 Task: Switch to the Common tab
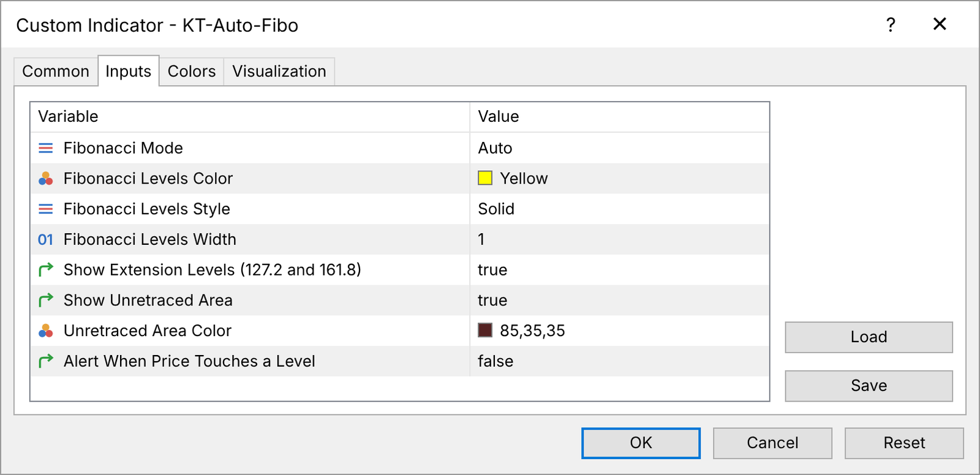click(x=56, y=72)
